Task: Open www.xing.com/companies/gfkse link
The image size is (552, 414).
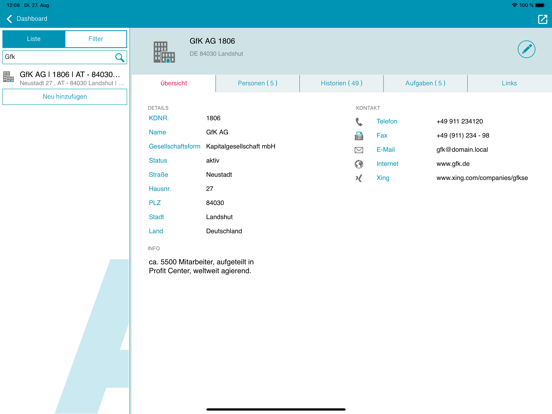Action: [482, 178]
